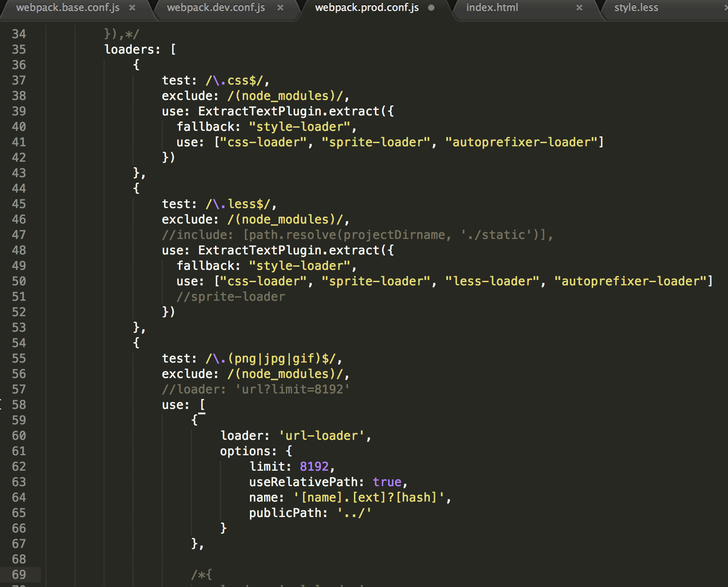The image size is (728, 587).
Task: Click unsaved dot on webpack.prod.conf.js tab
Action: click(431, 8)
